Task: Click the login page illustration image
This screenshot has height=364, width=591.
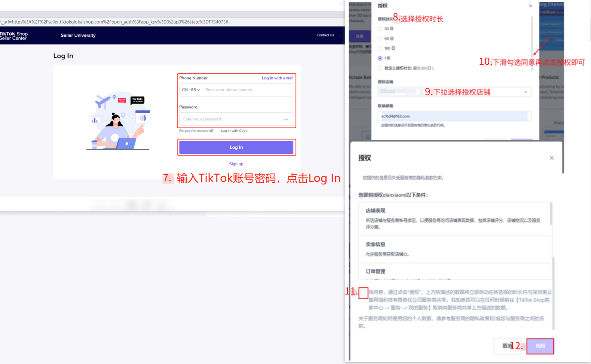Action: tap(118, 120)
